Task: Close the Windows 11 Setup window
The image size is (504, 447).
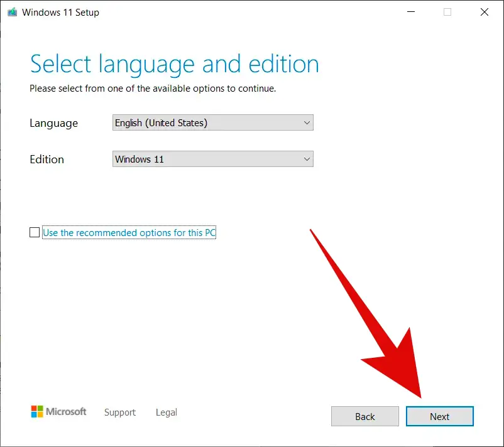Action: (485, 12)
